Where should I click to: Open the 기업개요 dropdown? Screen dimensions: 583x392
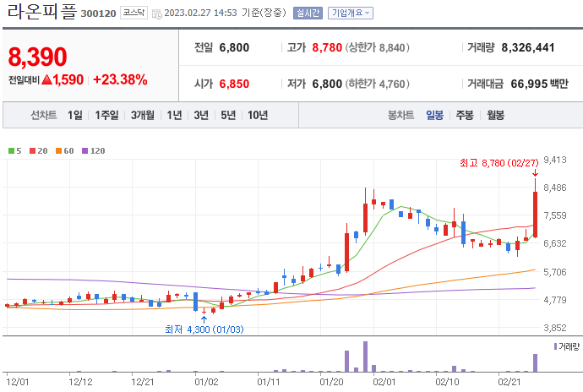351,13
